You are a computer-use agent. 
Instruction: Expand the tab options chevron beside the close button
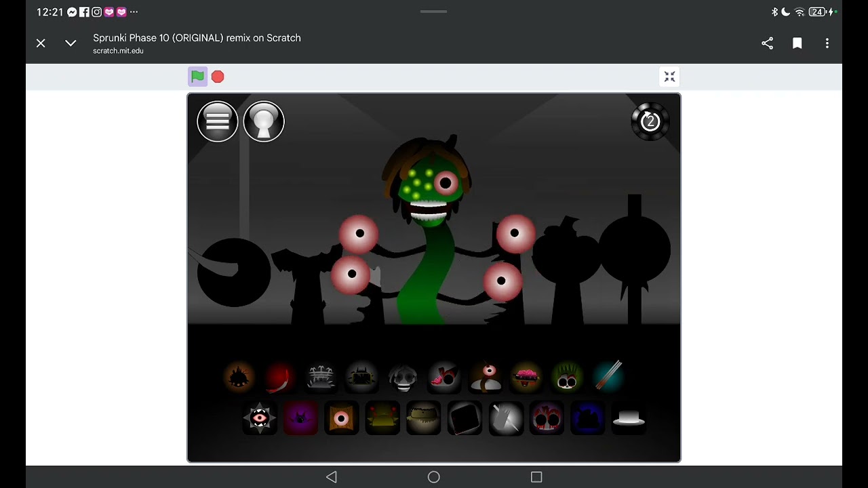click(x=71, y=43)
